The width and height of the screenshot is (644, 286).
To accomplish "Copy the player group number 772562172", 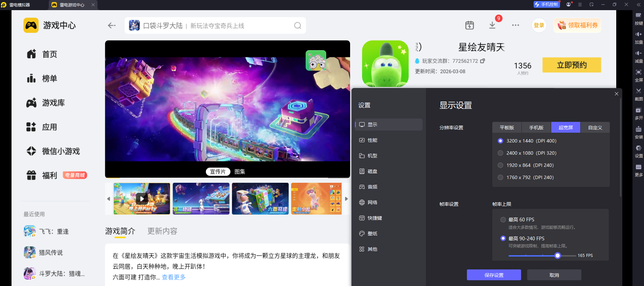I will [482, 61].
